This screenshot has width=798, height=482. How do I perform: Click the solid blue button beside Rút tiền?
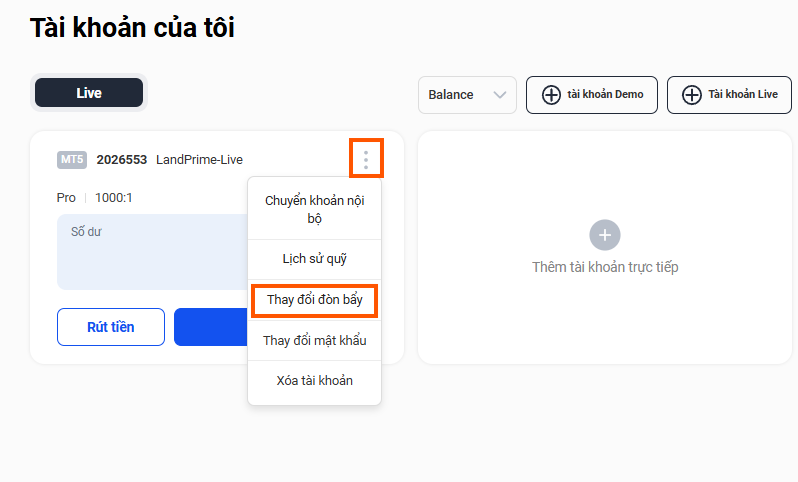point(212,327)
